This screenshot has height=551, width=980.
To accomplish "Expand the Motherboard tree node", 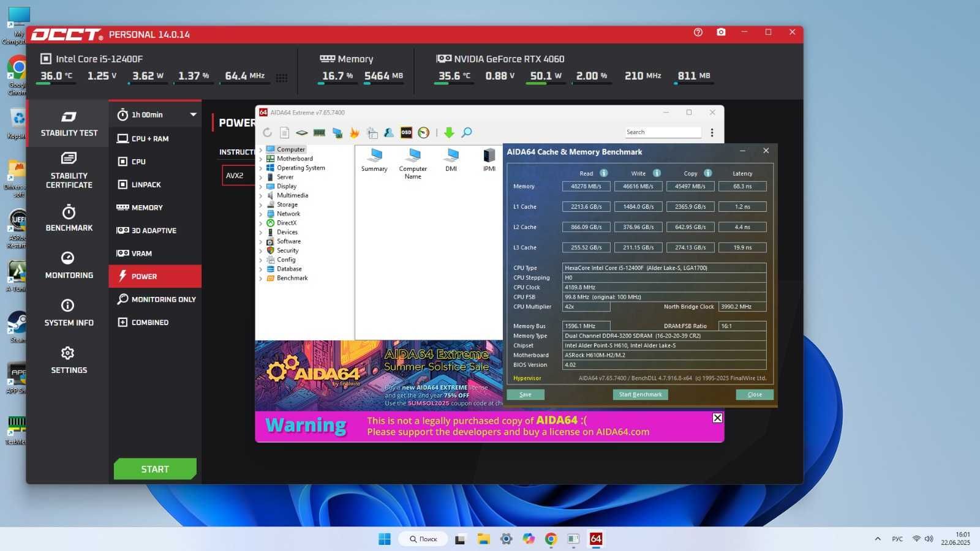I will point(261,159).
